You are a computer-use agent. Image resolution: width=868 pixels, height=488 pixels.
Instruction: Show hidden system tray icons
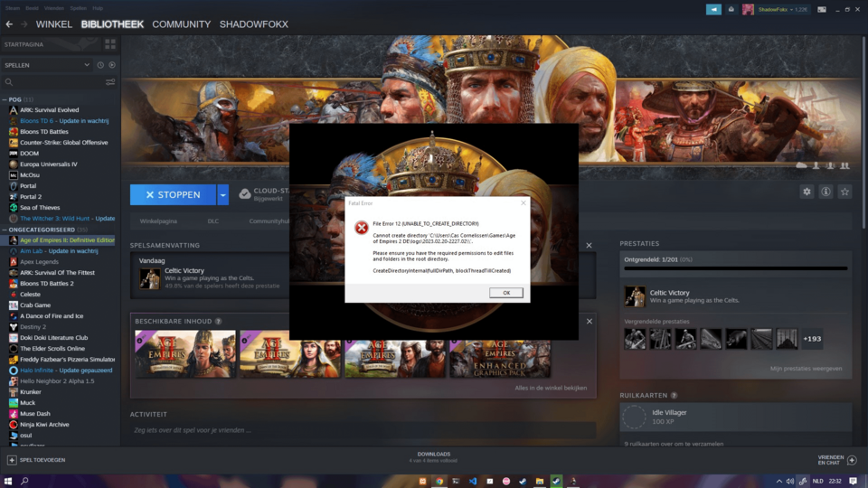[x=778, y=481]
